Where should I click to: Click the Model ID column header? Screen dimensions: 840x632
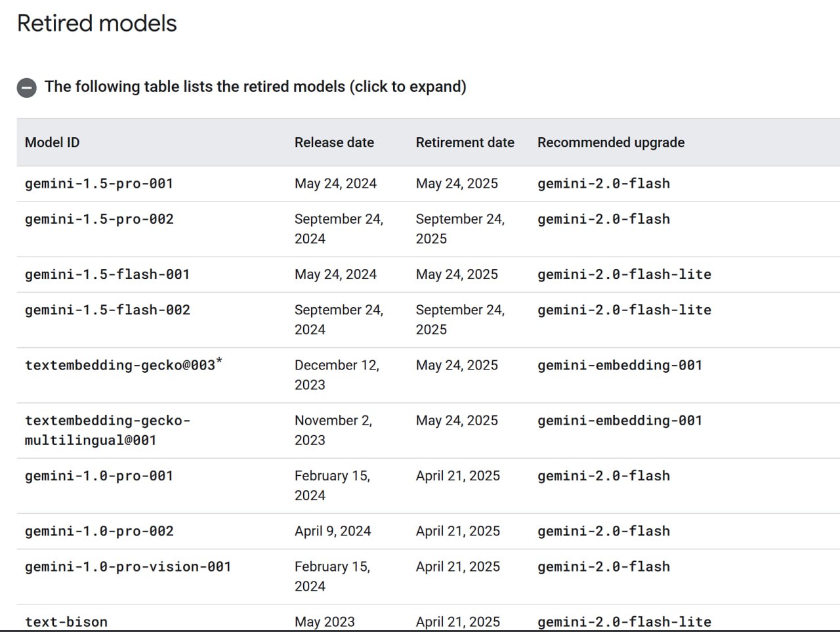pos(52,142)
